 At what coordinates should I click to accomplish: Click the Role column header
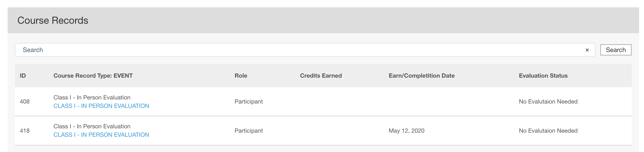tap(241, 76)
